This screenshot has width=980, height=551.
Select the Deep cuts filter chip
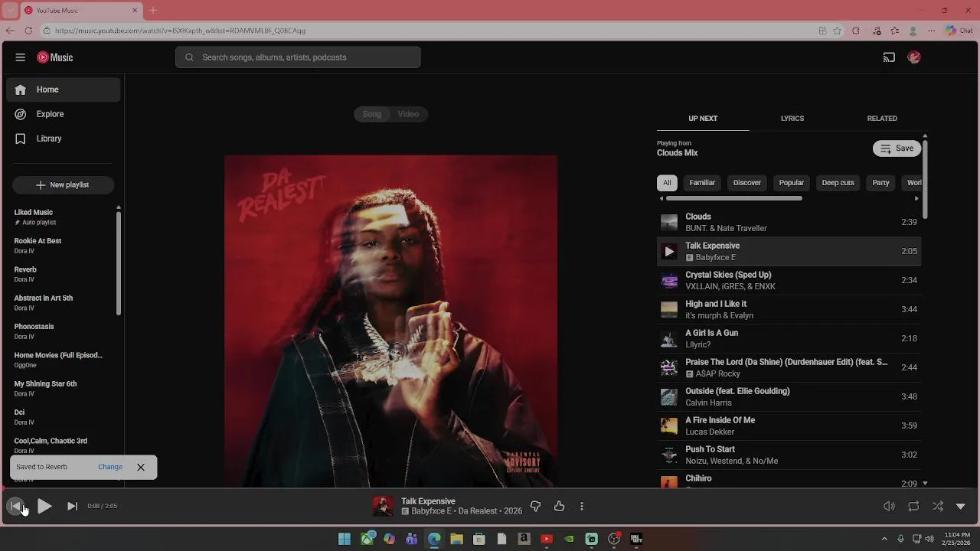(838, 183)
